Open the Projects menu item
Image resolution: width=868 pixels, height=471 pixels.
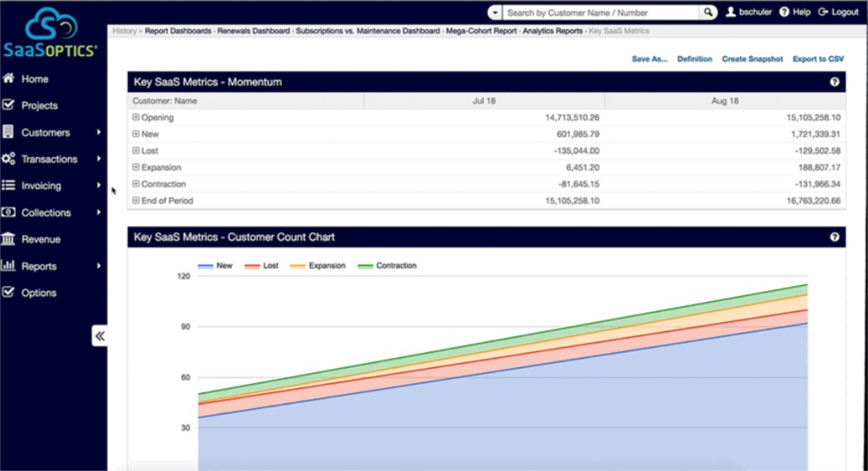(x=39, y=105)
